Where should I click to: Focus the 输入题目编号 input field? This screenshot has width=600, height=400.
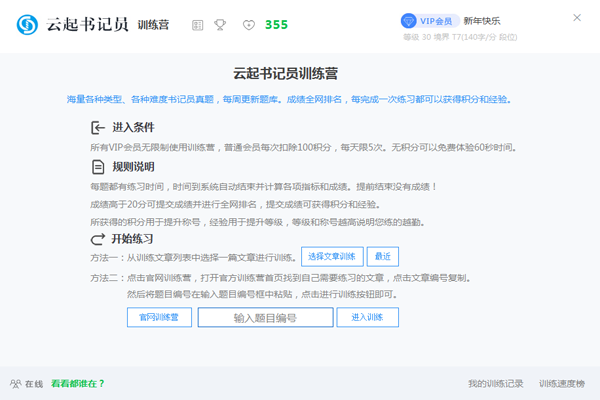266,317
